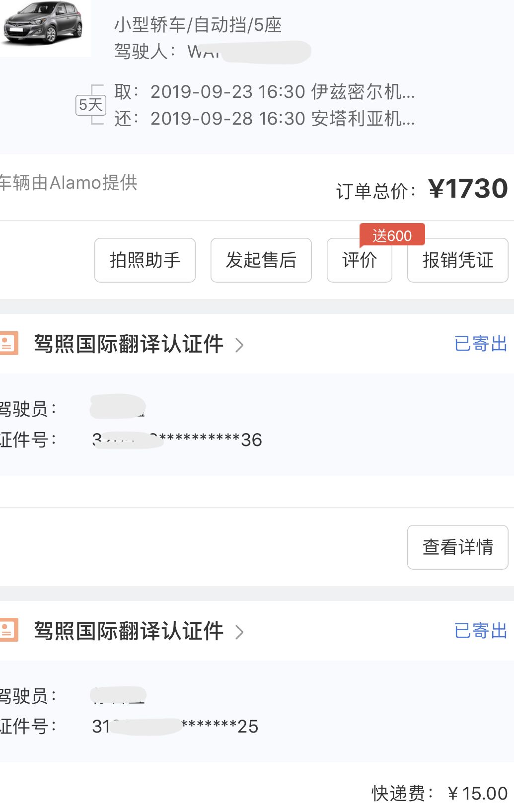This screenshot has width=514, height=812.
Task: Open 发起售后 after-sales request
Action: click(261, 260)
